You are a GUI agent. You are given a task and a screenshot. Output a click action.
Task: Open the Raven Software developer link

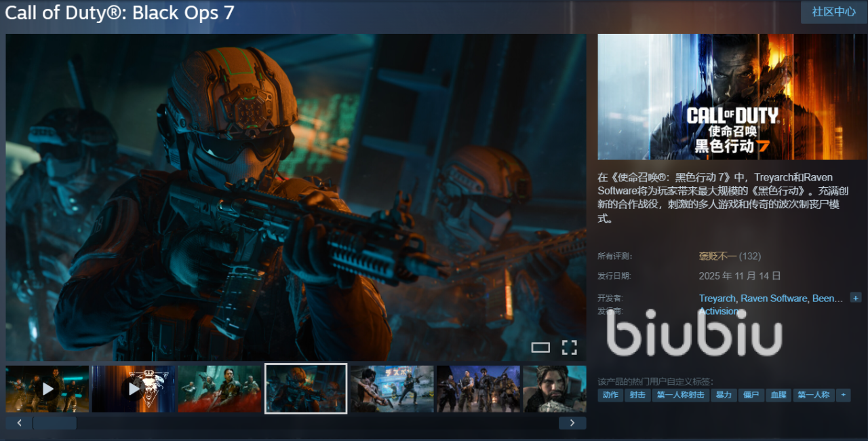click(x=774, y=299)
